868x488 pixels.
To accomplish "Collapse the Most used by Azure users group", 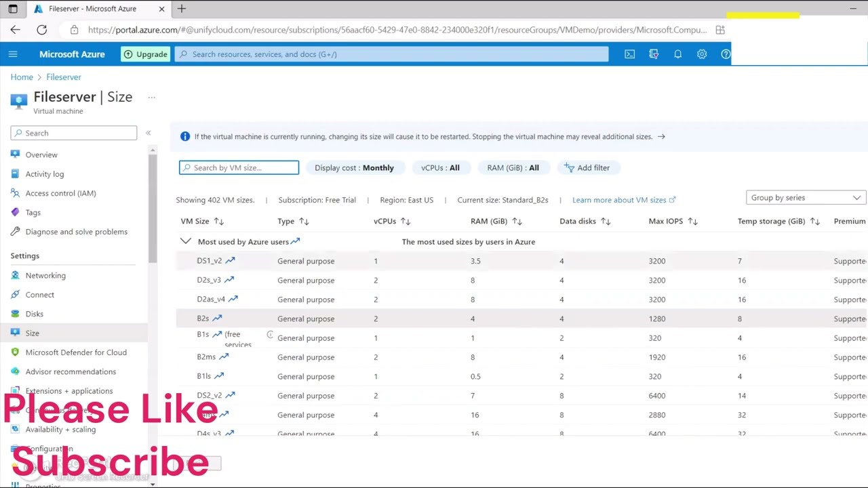I will pos(186,241).
